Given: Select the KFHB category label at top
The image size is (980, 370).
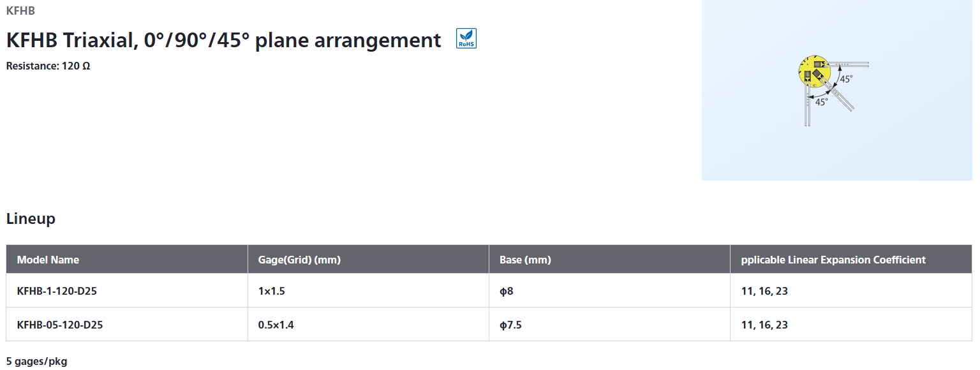Looking at the screenshot, I should coord(20,11).
